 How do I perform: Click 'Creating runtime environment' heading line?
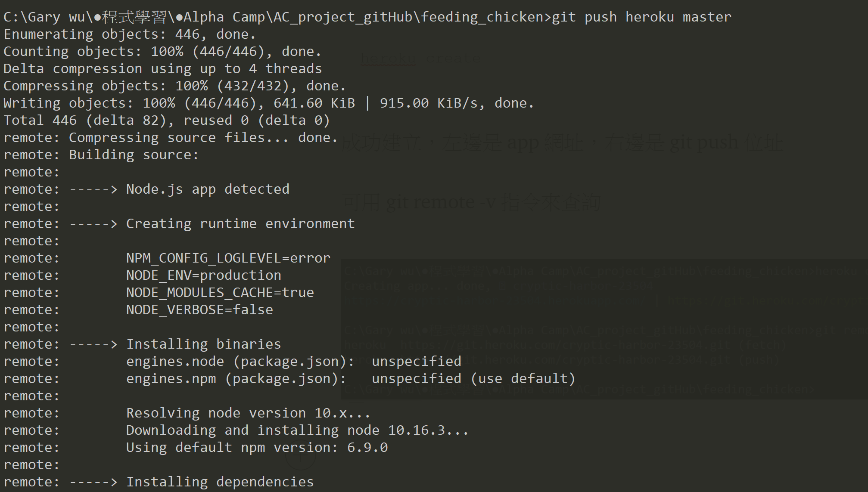[x=179, y=224]
